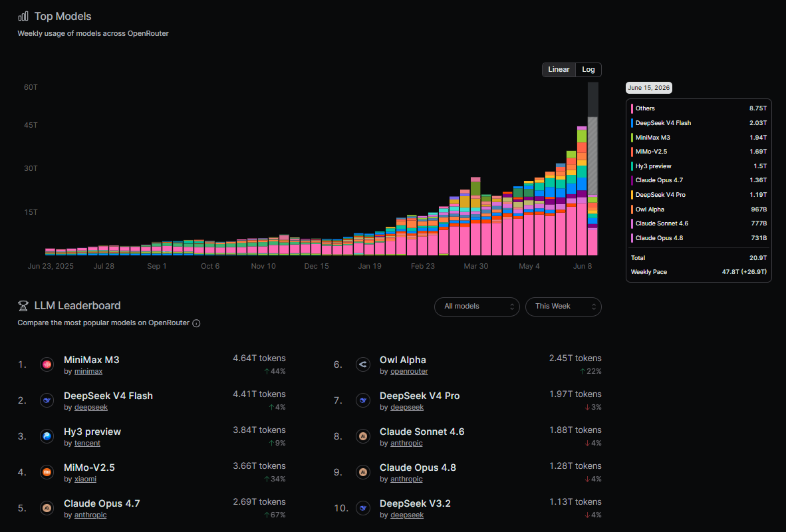Viewport: 786px width, 532px height.
Task: Click the info icon after Compare the most popular models
Action: (197, 323)
